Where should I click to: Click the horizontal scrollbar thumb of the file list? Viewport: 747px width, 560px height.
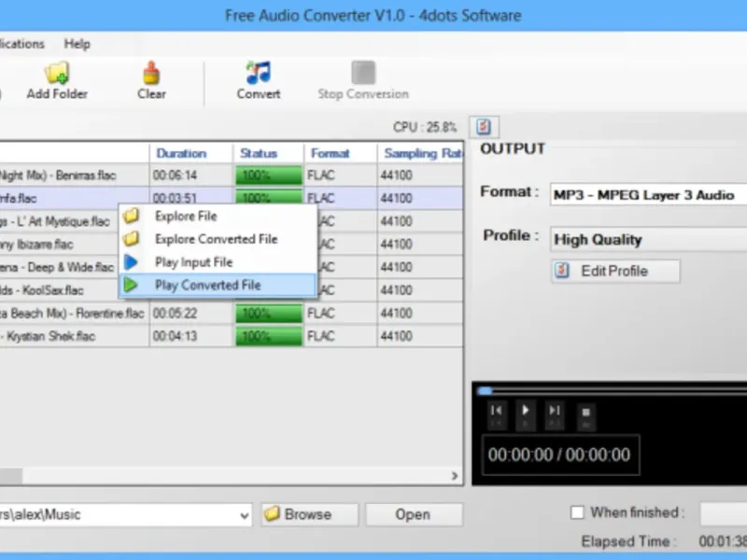pos(10,476)
